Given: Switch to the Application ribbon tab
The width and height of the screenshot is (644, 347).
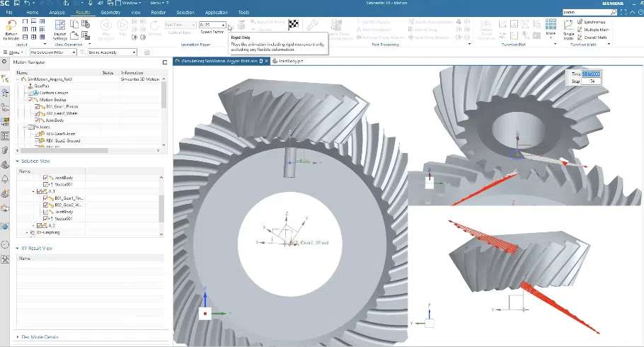Looking at the screenshot, I should point(216,12).
